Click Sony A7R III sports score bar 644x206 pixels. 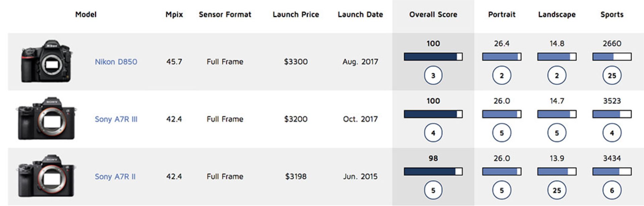point(612,114)
